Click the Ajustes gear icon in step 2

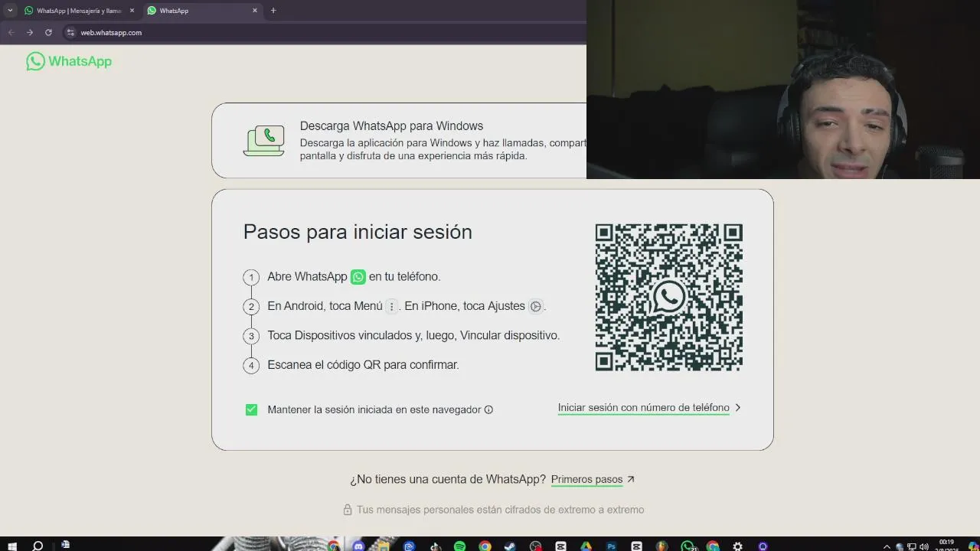click(x=536, y=306)
